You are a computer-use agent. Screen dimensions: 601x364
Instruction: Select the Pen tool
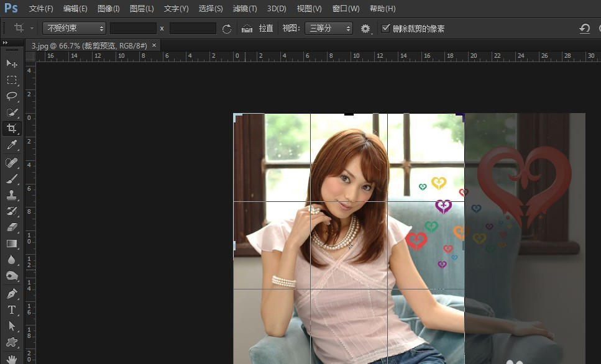pyautogui.click(x=12, y=293)
